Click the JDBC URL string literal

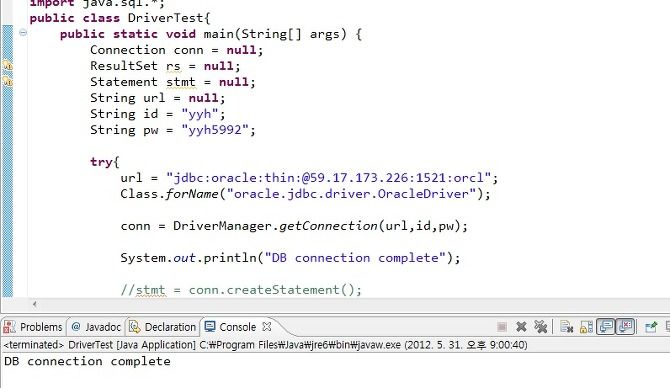click(329, 178)
